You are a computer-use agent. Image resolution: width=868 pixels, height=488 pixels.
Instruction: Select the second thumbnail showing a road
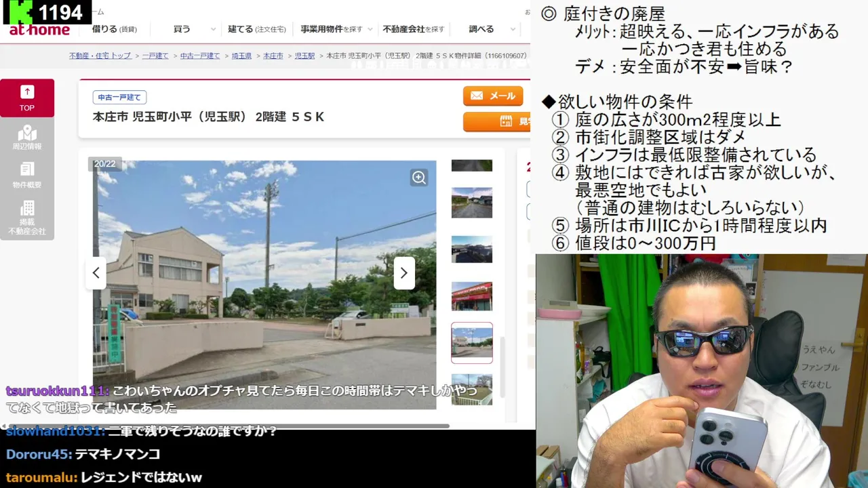click(472, 203)
